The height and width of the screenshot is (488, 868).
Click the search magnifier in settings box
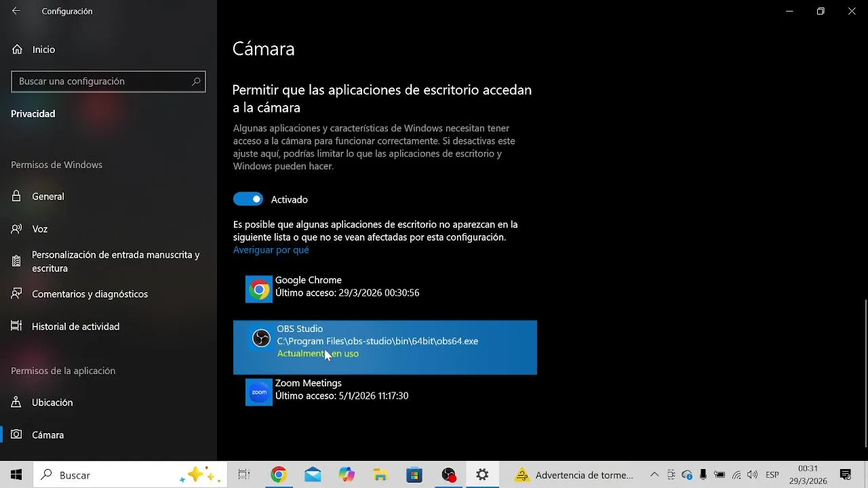196,81
